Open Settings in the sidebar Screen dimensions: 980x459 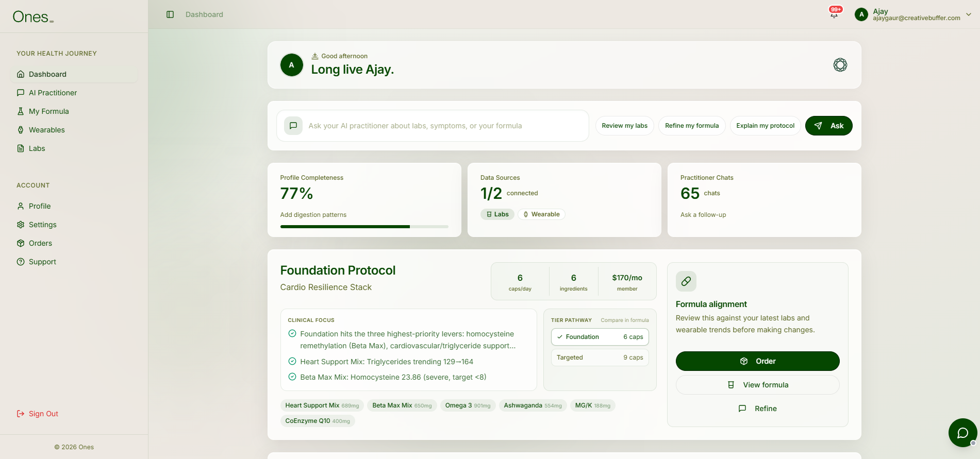tap(74, 225)
